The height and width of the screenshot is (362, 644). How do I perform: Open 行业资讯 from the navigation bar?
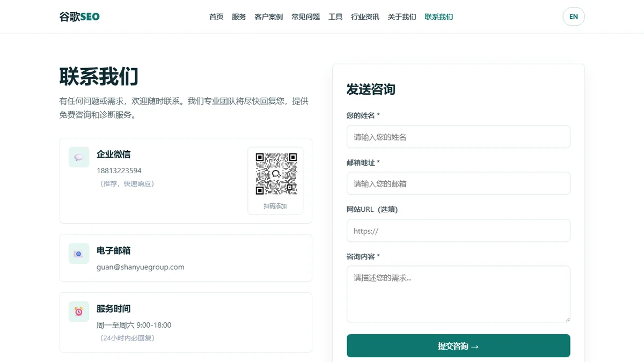365,17
